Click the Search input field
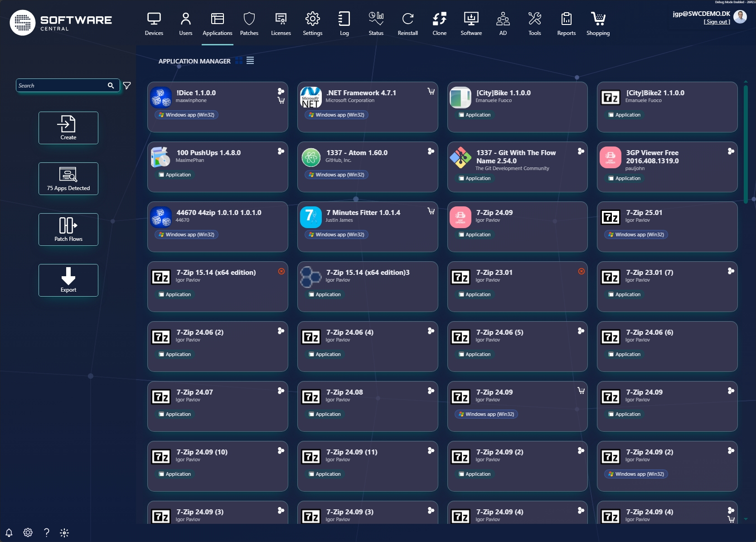The height and width of the screenshot is (542, 756). (61, 85)
